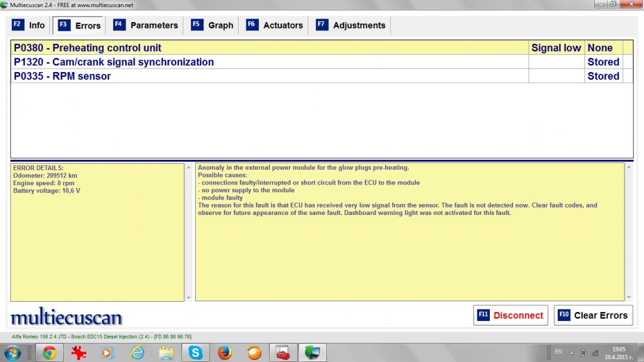Open Skype from the taskbar
The width and height of the screenshot is (644, 362).
195,353
